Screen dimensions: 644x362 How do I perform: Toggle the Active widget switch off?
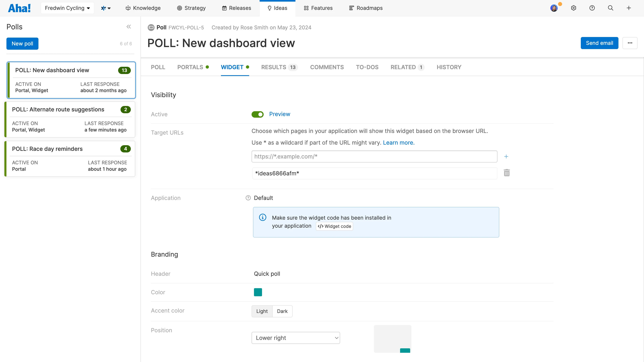pos(257,114)
